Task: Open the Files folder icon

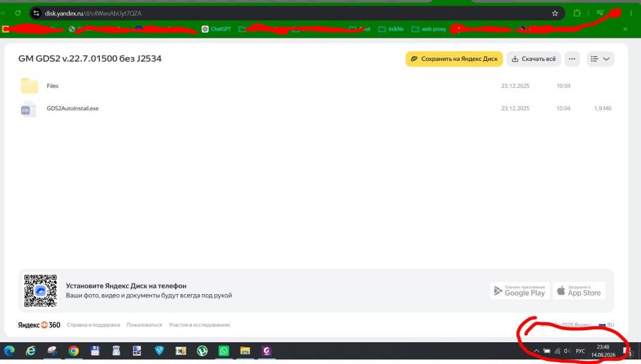Action: pos(29,86)
